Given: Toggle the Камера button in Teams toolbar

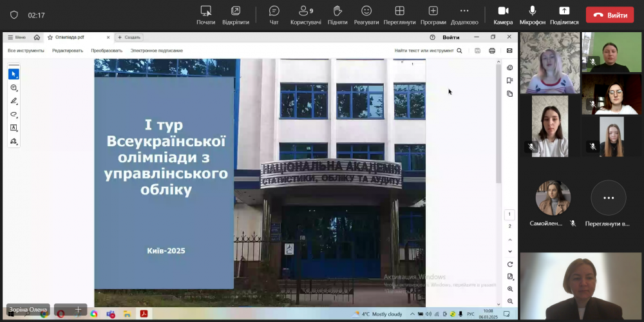Looking at the screenshot, I should pos(503,11).
